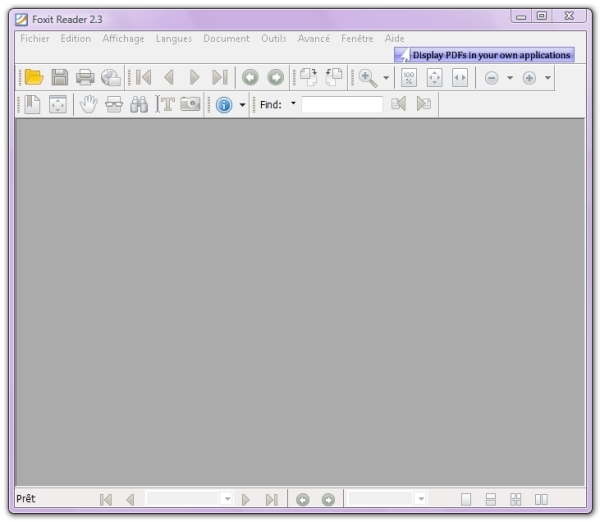Set Actual Size 100% view
Screen dimensions: 600x522
409,77
